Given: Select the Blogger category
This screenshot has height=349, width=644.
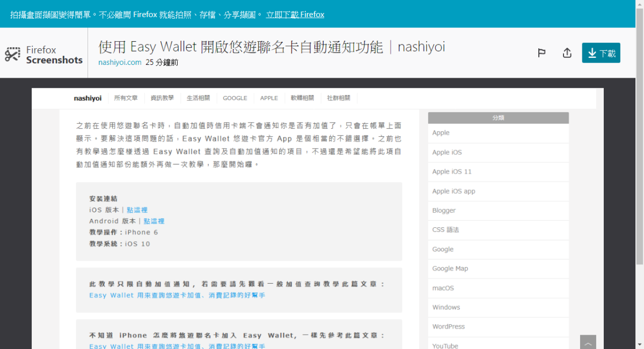Looking at the screenshot, I should [498, 211].
